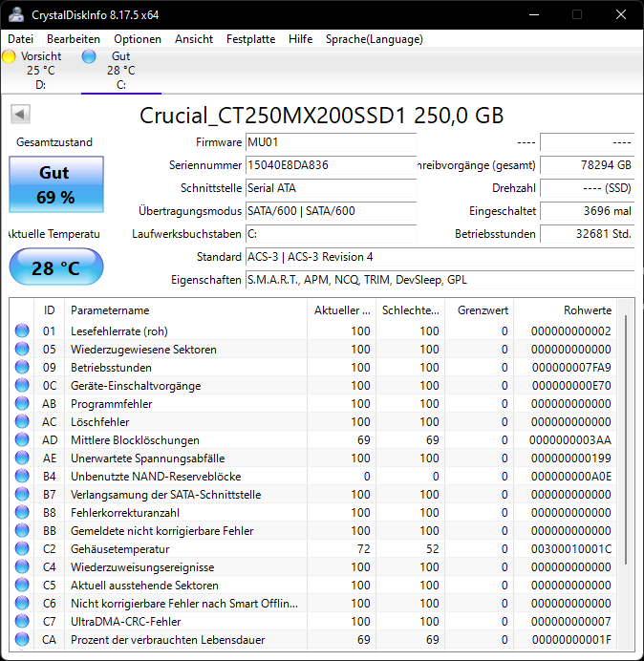Close the CrystalDiskInfo window
The width and height of the screenshot is (644, 661).
tap(621, 14)
